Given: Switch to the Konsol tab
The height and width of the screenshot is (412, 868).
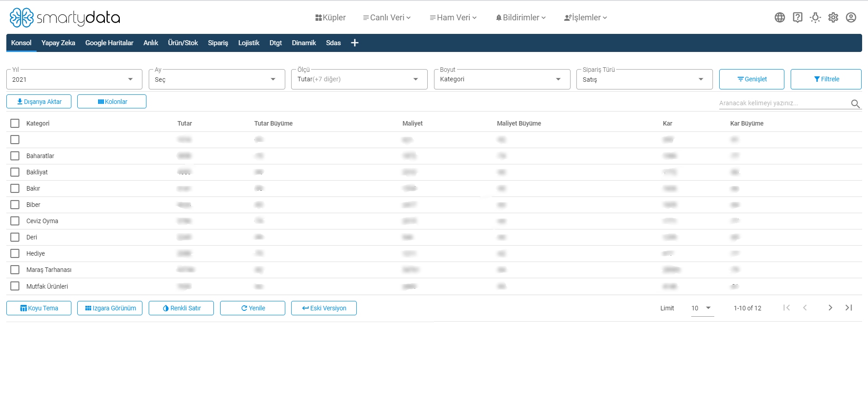Looking at the screenshot, I should [x=21, y=43].
